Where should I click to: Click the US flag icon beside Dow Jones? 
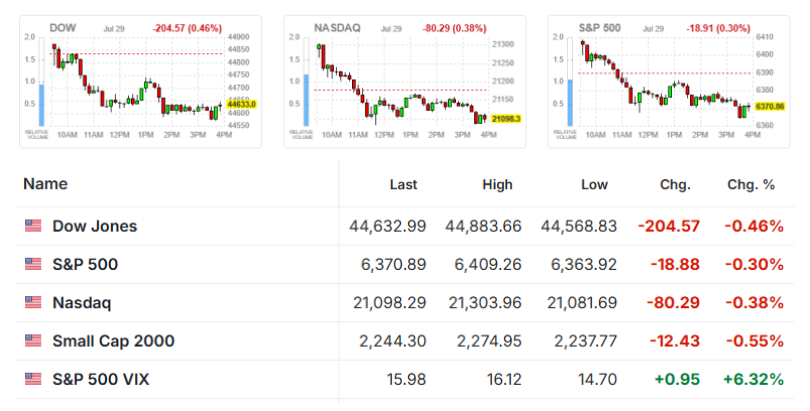coord(33,226)
